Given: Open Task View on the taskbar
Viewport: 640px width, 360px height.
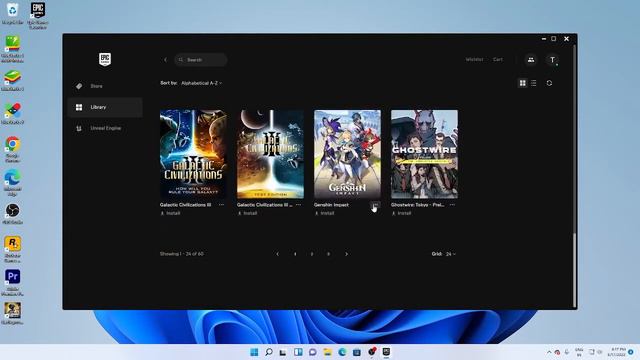Looking at the screenshot, I should coord(283,352).
